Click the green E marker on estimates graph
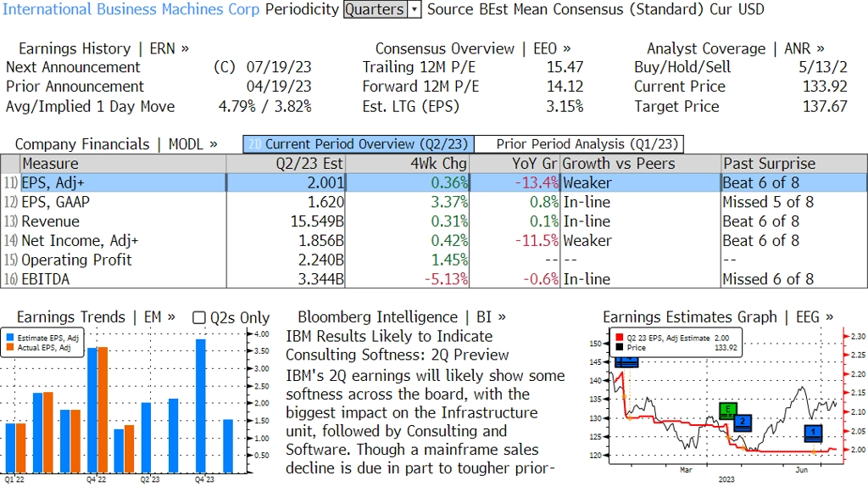 click(727, 411)
